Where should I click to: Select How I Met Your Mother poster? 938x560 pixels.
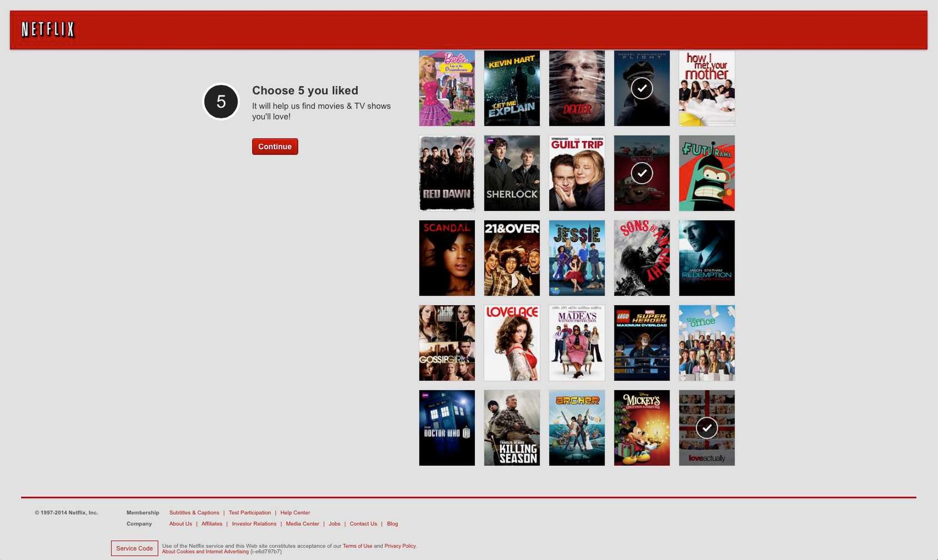click(x=707, y=88)
